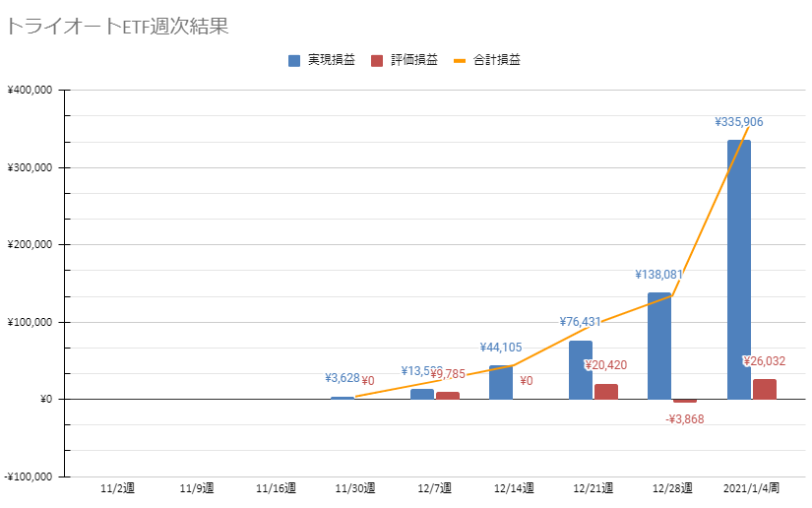
Task: Click the 11/16週 axis label
Action: coord(276,488)
